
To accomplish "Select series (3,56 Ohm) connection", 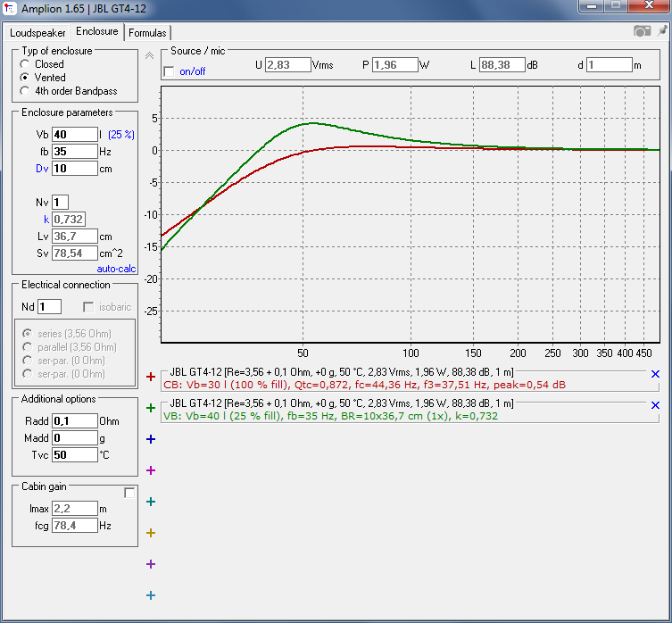I will tap(28, 334).
